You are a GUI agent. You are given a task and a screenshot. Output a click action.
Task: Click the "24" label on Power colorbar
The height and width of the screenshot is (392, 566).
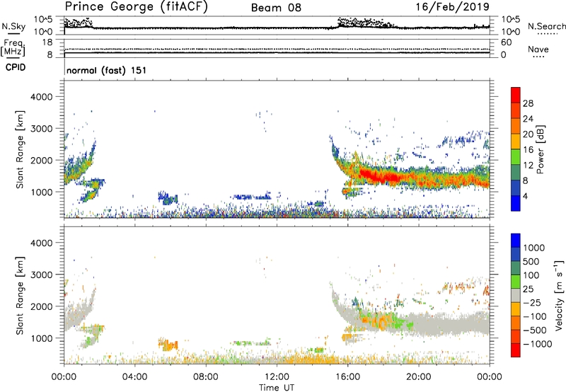[x=528, y=119]
